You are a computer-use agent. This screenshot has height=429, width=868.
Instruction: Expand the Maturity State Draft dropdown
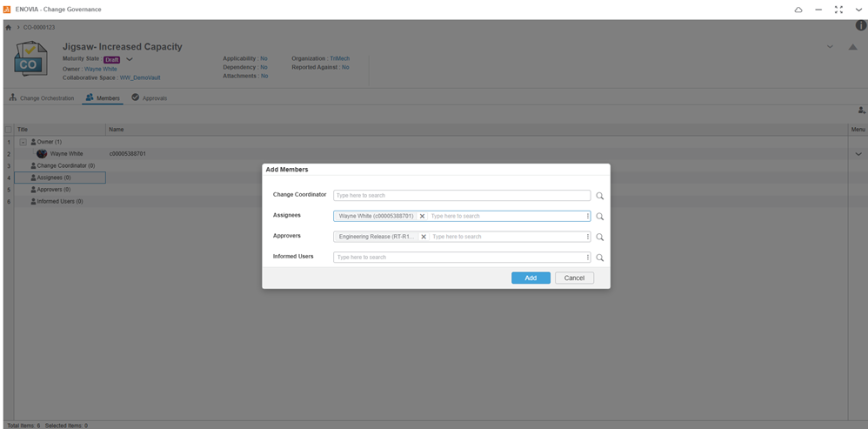(x=130, y=60)
